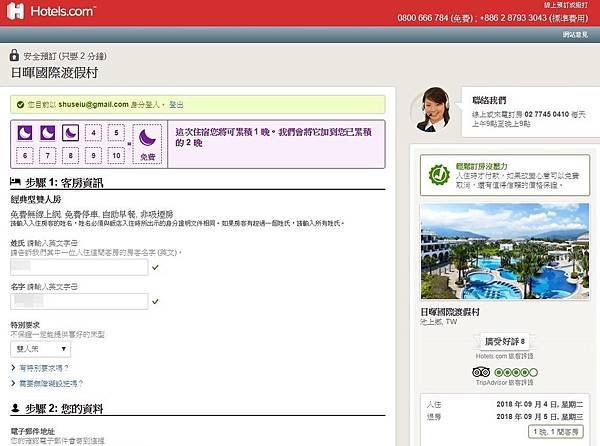This screenshot has height=446, width=600.
Task: Click the person icon beside 步驟 2
Action: coord(15,408)
